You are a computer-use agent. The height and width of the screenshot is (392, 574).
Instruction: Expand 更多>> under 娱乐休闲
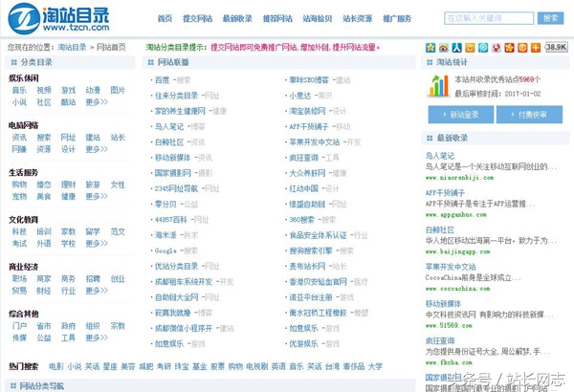click(x=97, y=102)
